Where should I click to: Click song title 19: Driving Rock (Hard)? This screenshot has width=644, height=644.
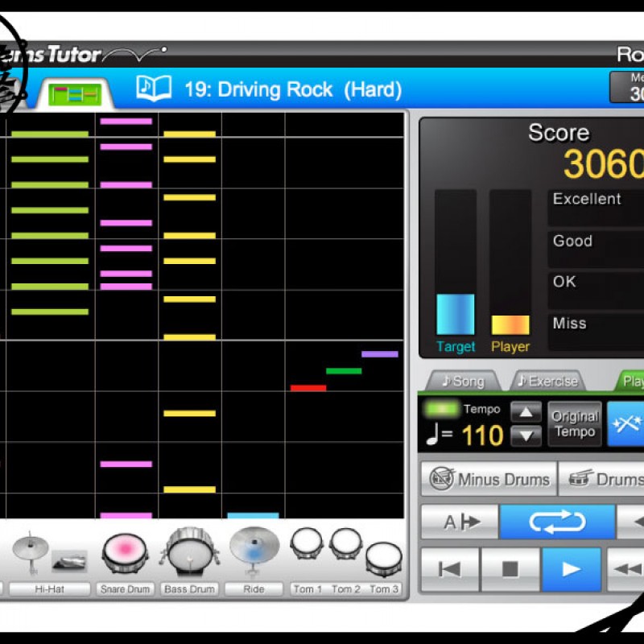(293, 89)
